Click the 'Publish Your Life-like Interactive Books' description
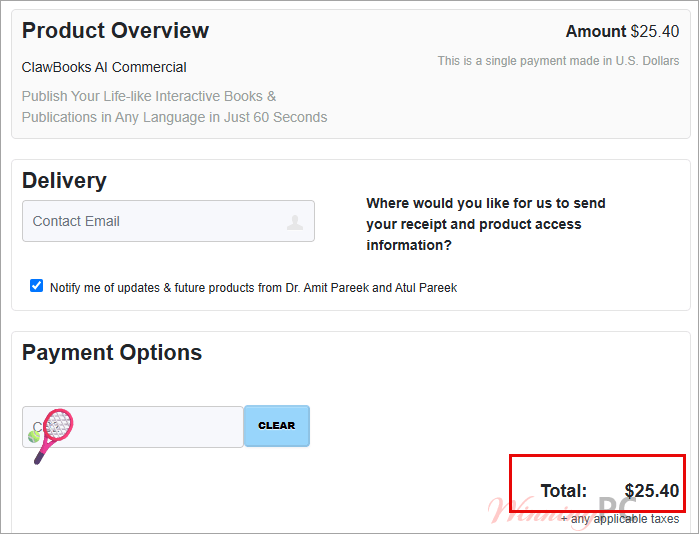Image resolution: width=699 pixels, height=534 pixels. coord(174,107)
